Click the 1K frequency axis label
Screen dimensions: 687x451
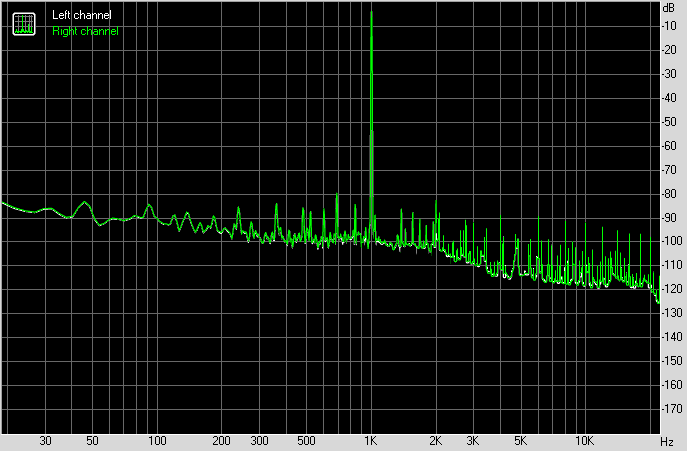[x=371, y=441]
